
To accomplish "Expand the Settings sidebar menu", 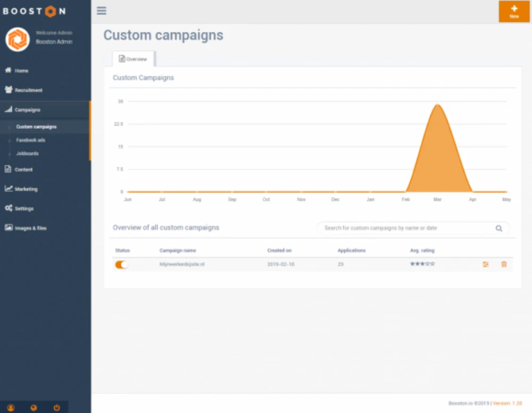I will pyautogui.click(x=24, y=209).
